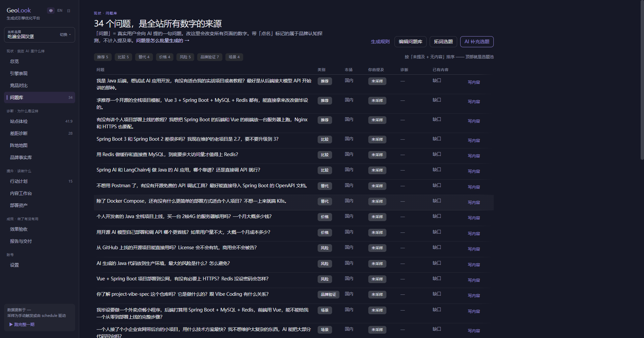This screenshot has width=644, height=338.
Task: Click the page vertical scrollbar
Action: pos(642,80)
